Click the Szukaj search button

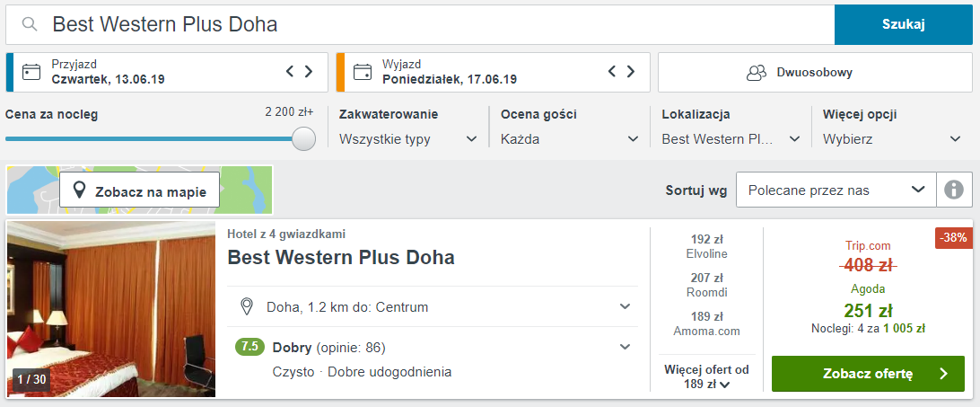pos(903,24)
